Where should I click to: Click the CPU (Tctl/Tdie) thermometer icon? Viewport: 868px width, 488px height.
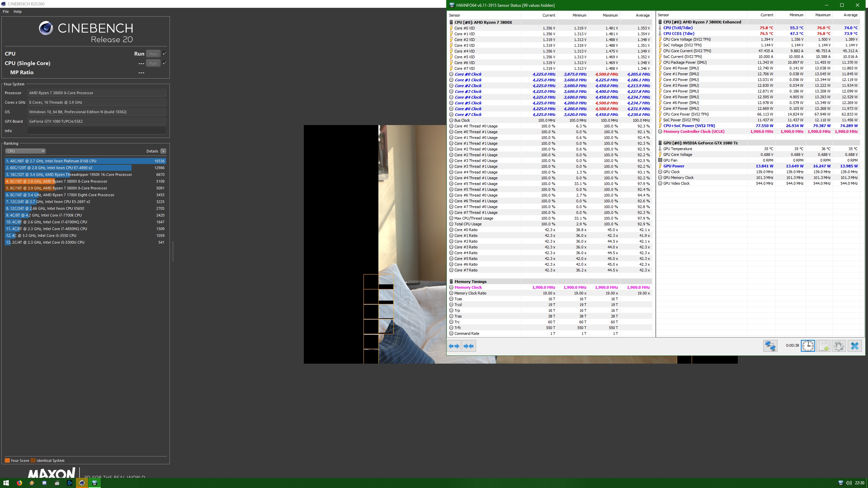coord(660,28)
